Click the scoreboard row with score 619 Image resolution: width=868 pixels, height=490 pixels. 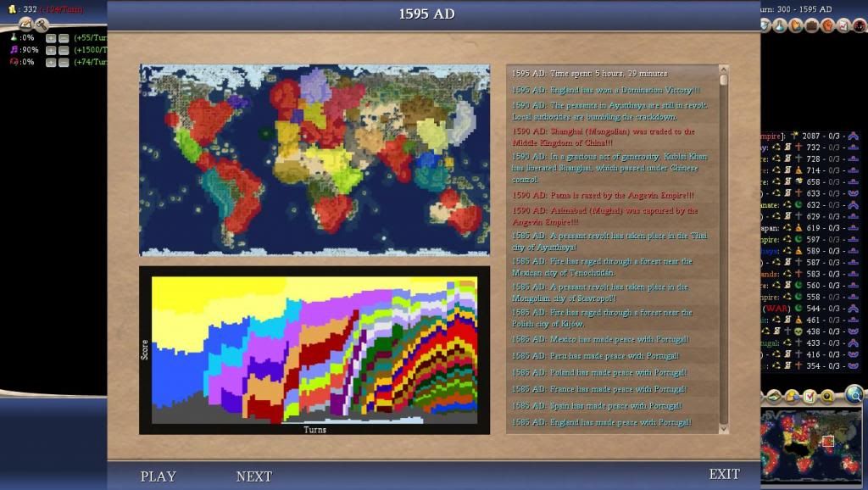tap(811, 227)
